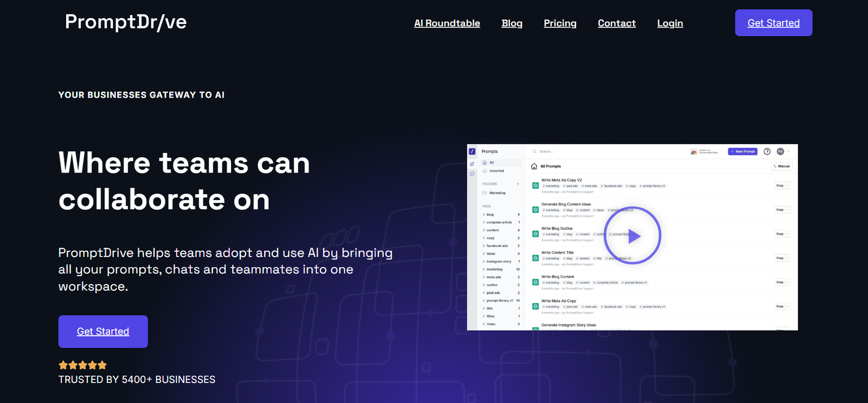Image resolution: width=868 pixels, height=403 pixels.
Task: Open the Pricing page
Action: (560, 23)
